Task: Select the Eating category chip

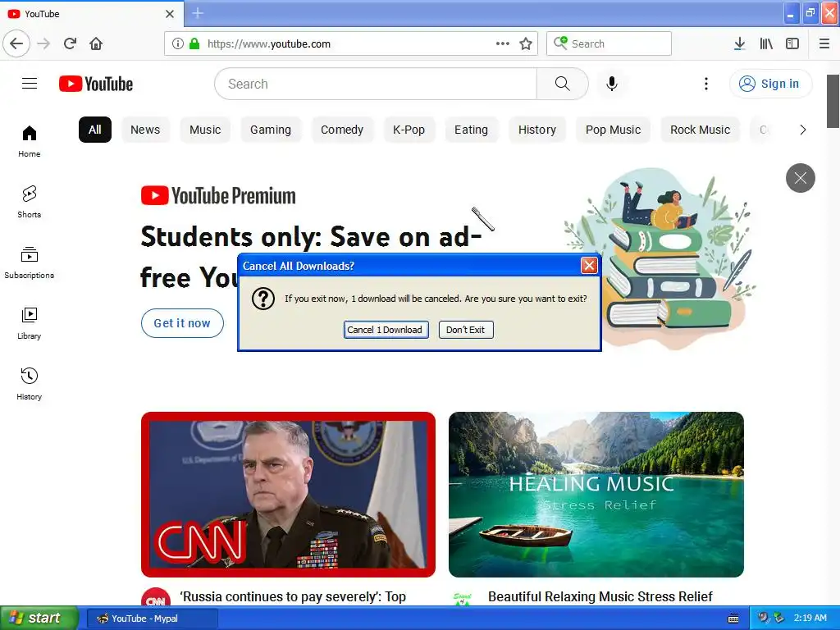Action: (x=471, y=130)
